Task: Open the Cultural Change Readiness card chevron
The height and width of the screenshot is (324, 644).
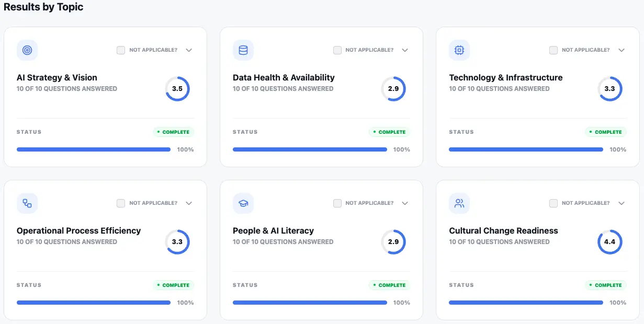Action: [622, 203]
